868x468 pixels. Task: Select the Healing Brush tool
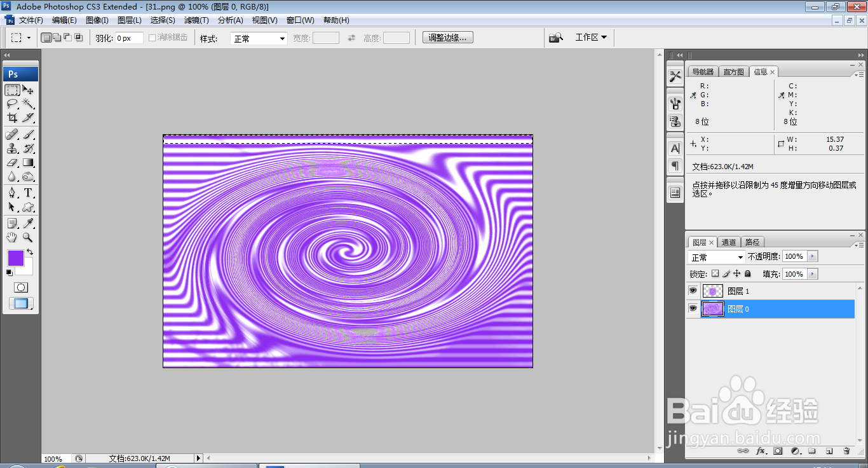pyautogui.click(x=13, y=135)
